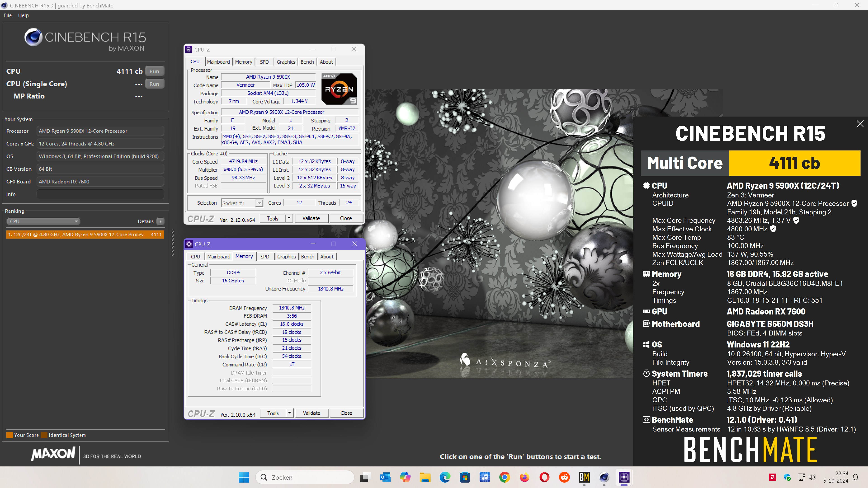Image resolution: width=868 pixels, height=488 pixels.
Task: Click Close in top CPU-Z window
Action: point(346,218)
